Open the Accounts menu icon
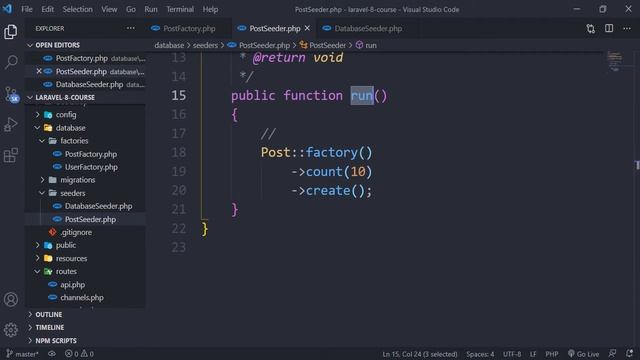This screenshot has height=360, width=640. click(x=11, y=300)
